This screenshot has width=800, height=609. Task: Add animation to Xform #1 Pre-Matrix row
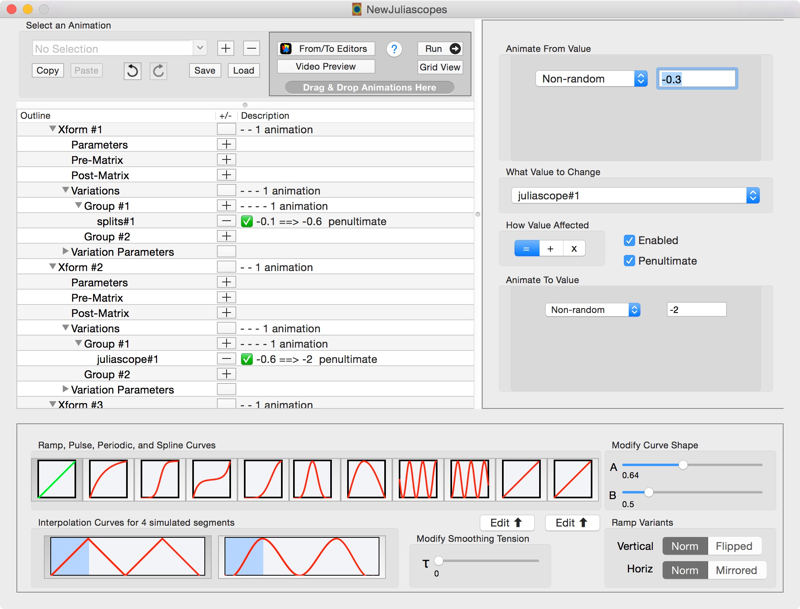click(227, 160)
